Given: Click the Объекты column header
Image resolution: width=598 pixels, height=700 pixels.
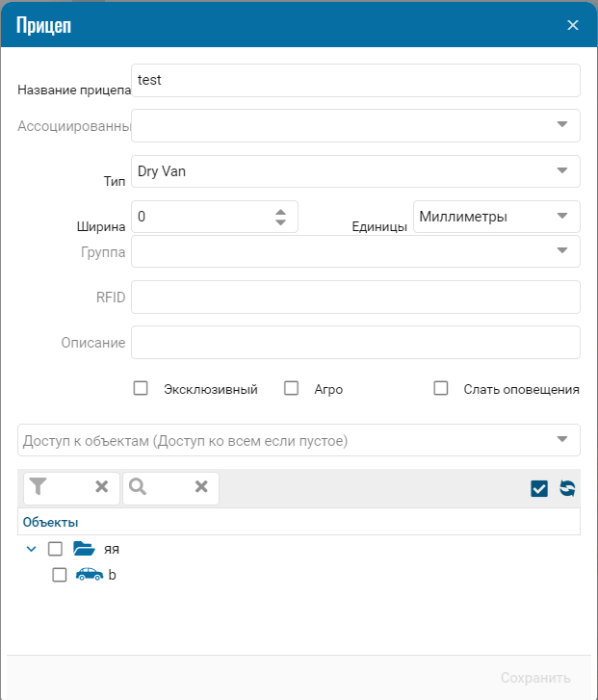Looking at the screenshot, I should pos(50,522).
